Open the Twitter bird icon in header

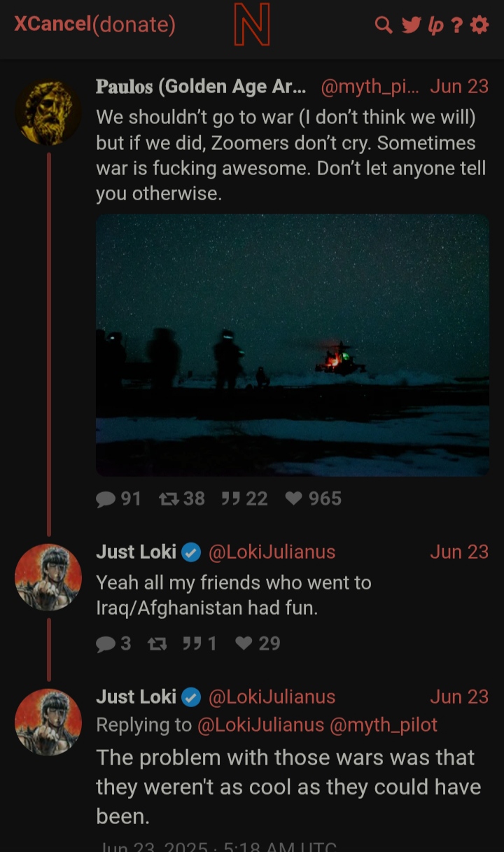tap(411, 25)
